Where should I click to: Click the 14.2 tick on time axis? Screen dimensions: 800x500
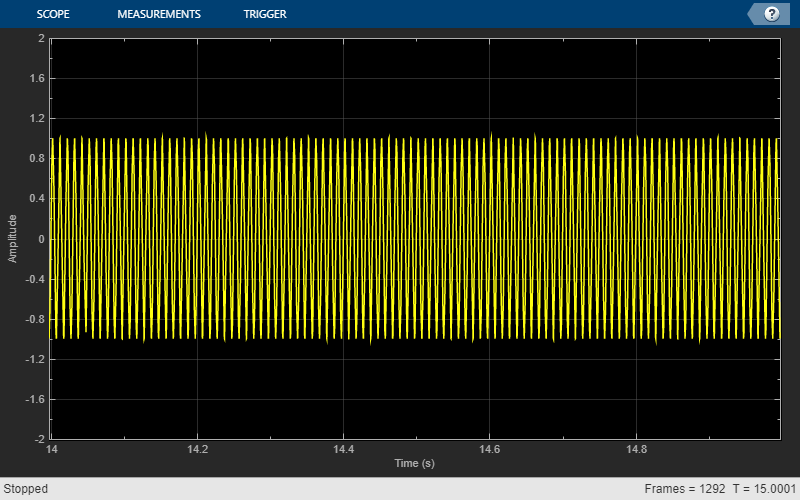coord(198,450)
